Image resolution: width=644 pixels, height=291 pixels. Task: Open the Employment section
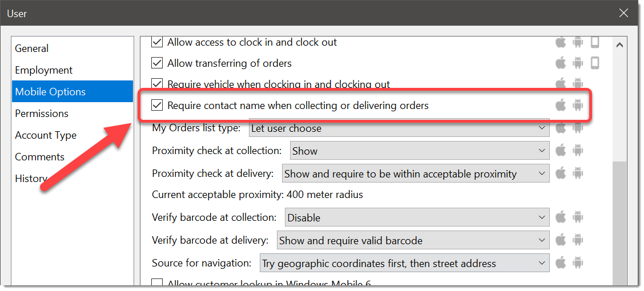coord(73,70)
